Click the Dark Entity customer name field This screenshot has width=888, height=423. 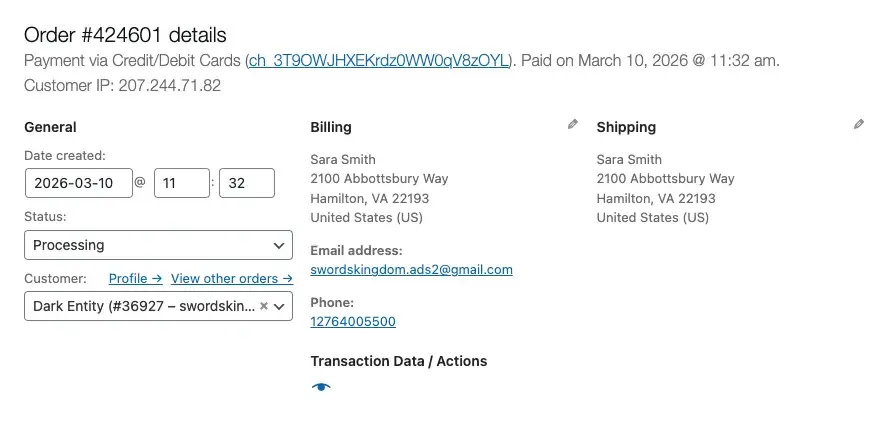pyautogui.click(x=140, y=306)
